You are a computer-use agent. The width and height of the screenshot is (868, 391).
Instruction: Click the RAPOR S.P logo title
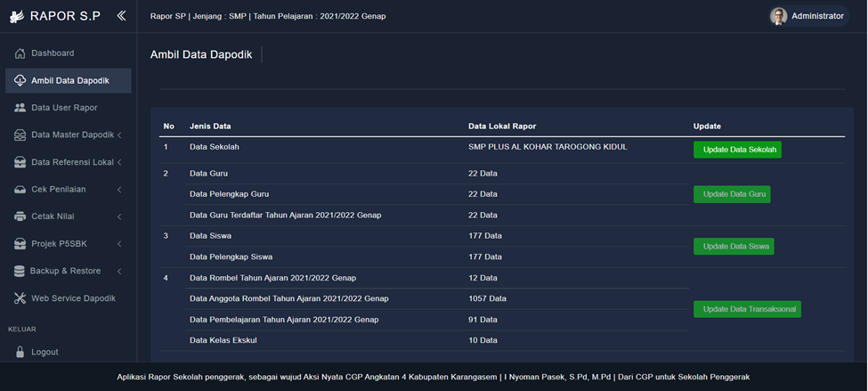[64, 16]
